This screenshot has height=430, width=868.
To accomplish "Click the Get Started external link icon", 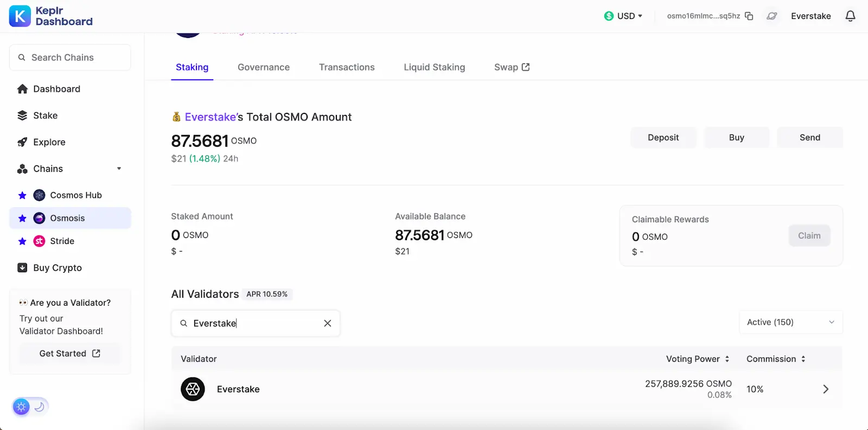I will point(96,354).
